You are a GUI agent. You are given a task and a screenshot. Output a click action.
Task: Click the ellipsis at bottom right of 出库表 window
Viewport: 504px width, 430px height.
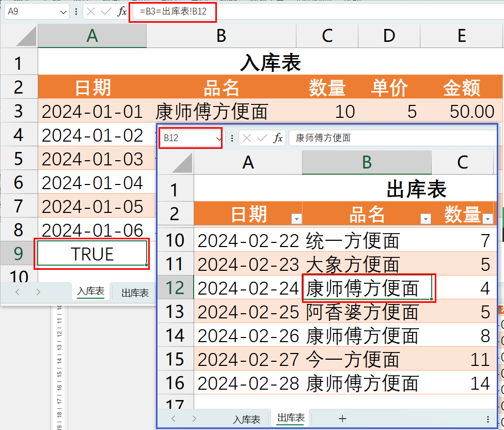click(x=489, y=418)
